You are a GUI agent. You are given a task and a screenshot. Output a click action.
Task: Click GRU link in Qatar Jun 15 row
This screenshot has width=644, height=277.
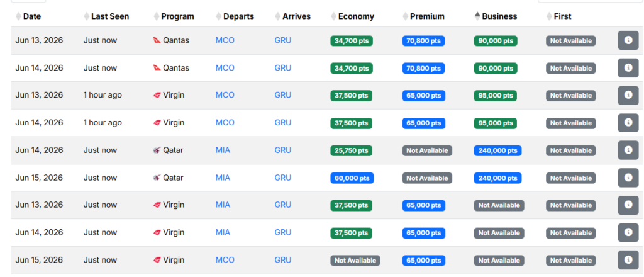[283, 178]
